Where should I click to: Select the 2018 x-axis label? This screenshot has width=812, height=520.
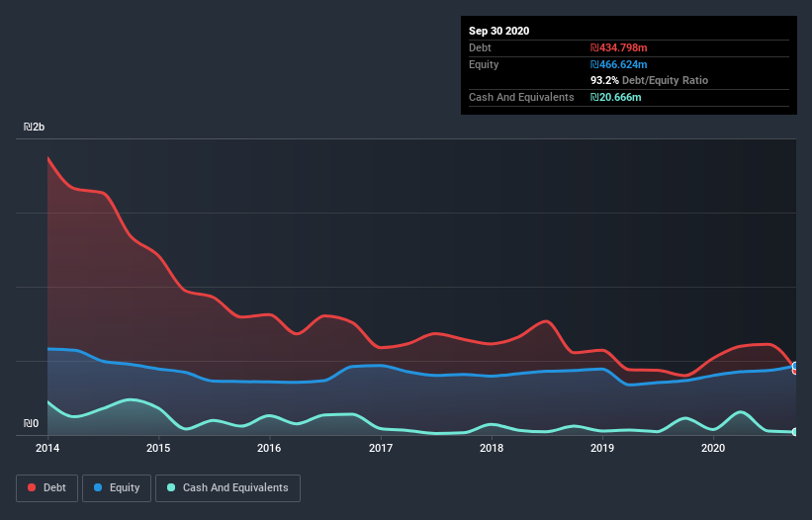[x=492, y=448]
